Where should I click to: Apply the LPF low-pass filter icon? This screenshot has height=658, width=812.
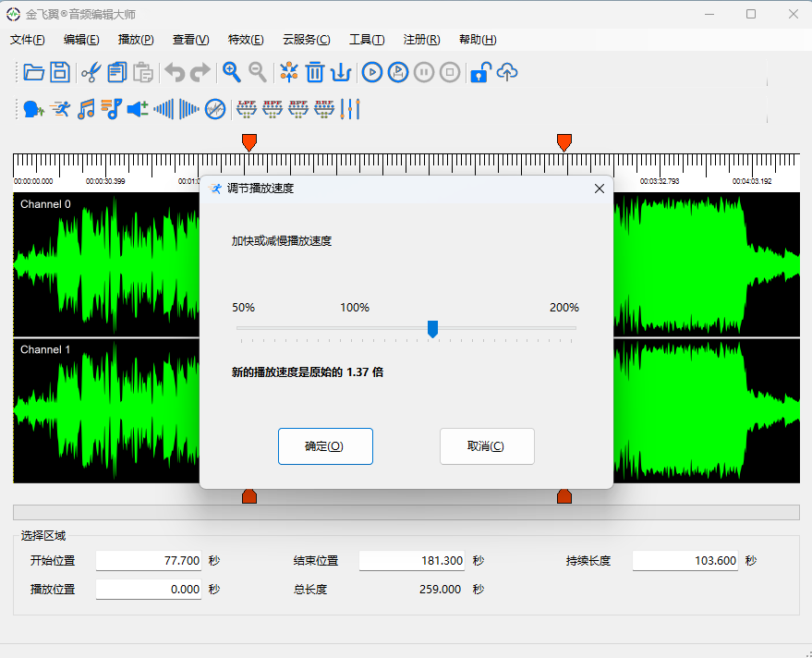[x=246, y=109]
